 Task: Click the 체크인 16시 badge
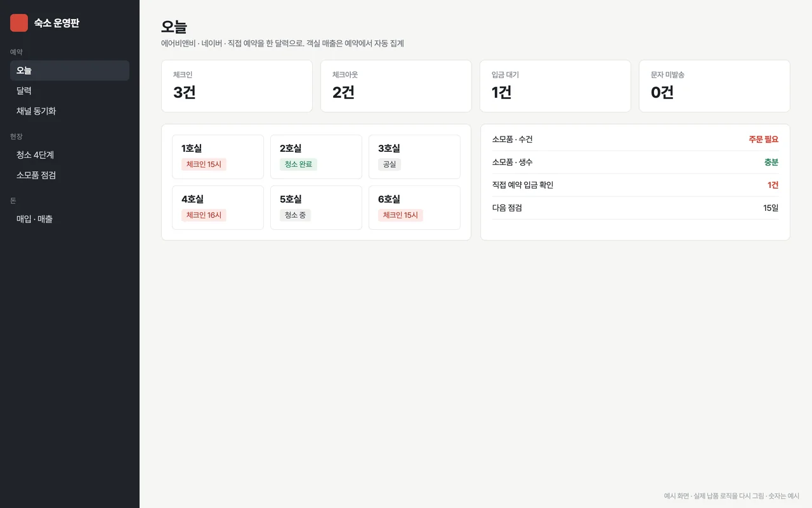[x=204, y=215]
